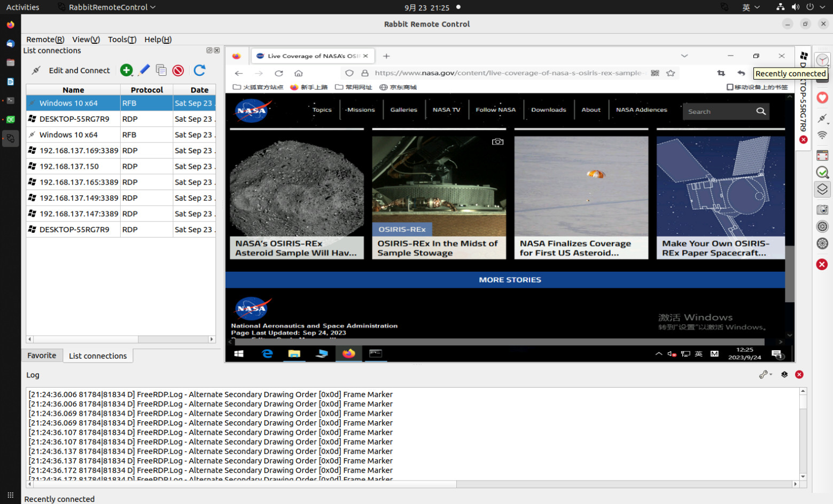Image resolution: width=833 pixels, height=504 pixels.
Task: Click the blue pencil Edit connection icon
Action: pyautogui.click(x=144, y=70)
